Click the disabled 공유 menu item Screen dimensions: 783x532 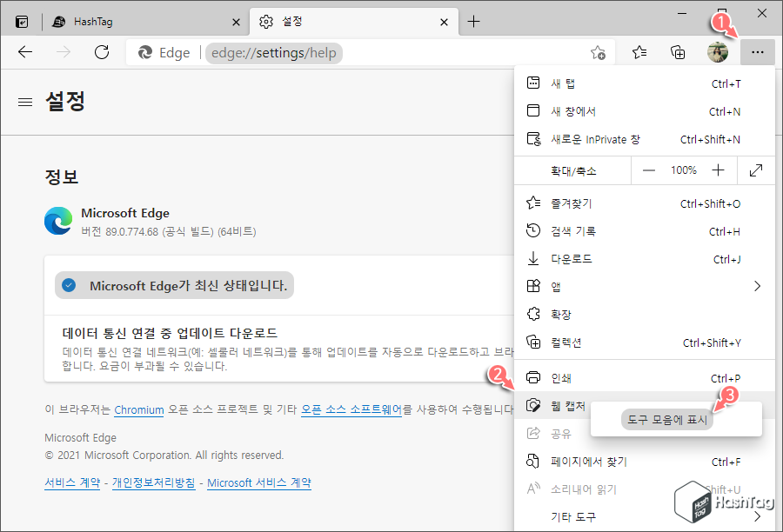click(x=552, y=433)
